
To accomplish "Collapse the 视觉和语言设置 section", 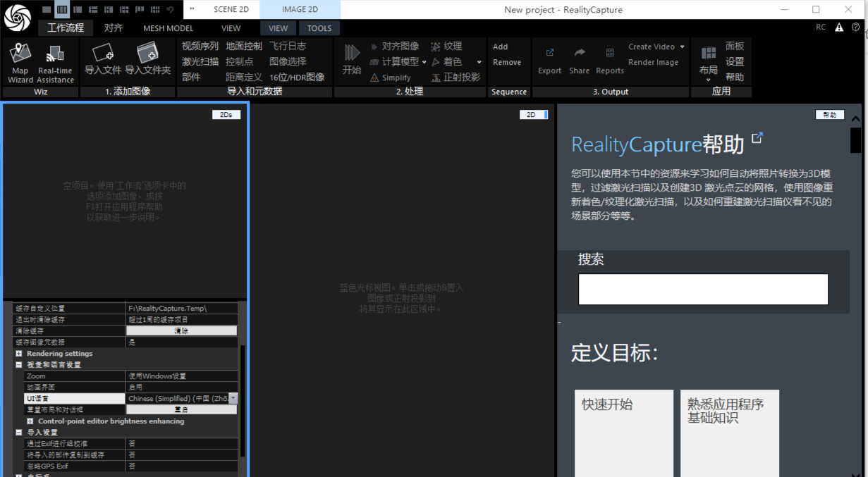I will (19, 365).
